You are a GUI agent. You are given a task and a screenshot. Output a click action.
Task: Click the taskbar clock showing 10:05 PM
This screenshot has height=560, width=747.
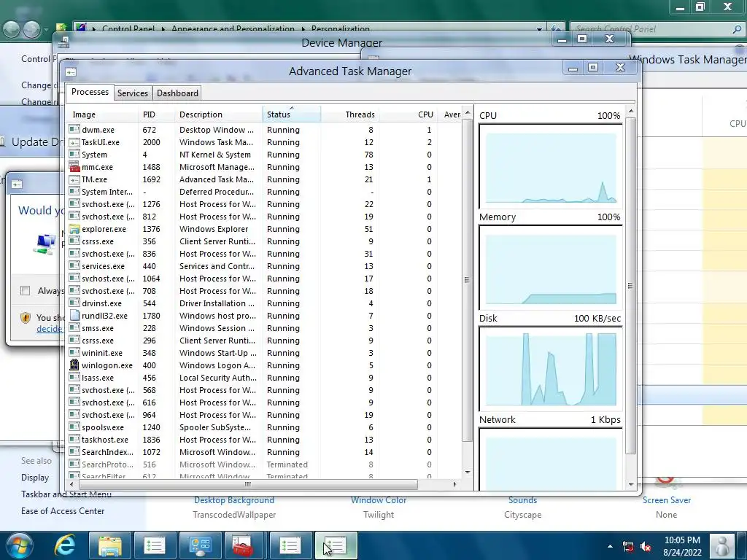pos(682,546)
